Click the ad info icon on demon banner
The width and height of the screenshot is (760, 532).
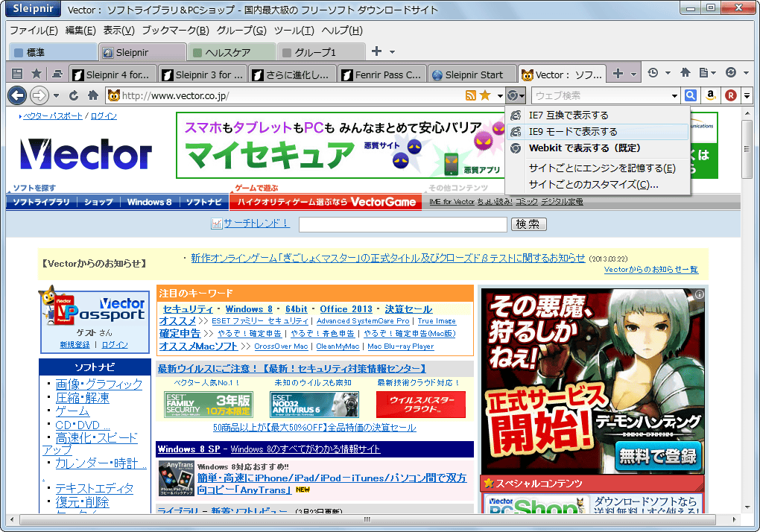700,294
